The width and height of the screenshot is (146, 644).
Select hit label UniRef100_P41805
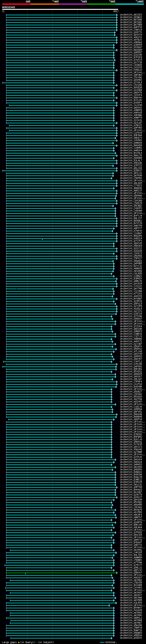click(x=131, y=610)
